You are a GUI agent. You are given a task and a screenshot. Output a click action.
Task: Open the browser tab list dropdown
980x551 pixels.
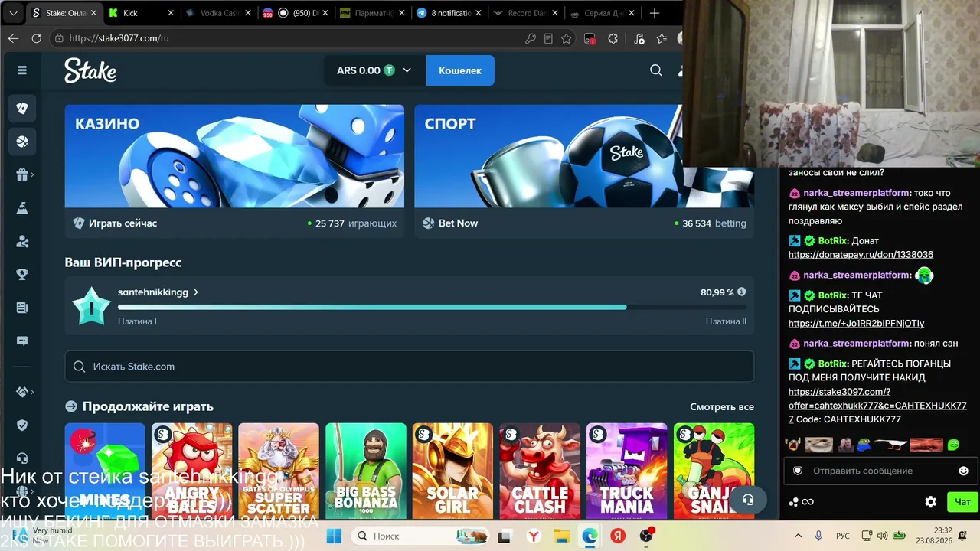point(13,13)
